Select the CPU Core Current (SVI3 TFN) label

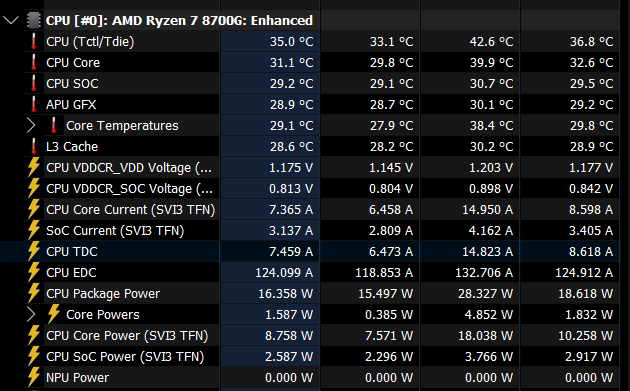[x=131, y=210]
